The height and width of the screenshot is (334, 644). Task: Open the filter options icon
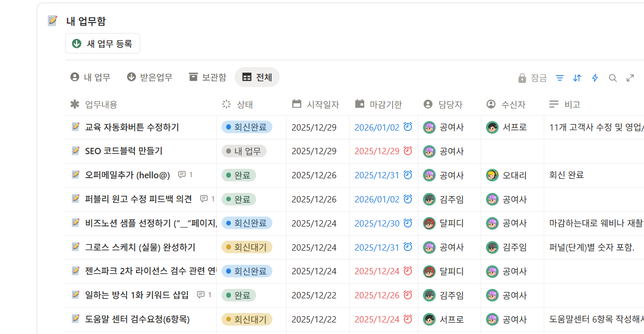[x=559, y=78]
